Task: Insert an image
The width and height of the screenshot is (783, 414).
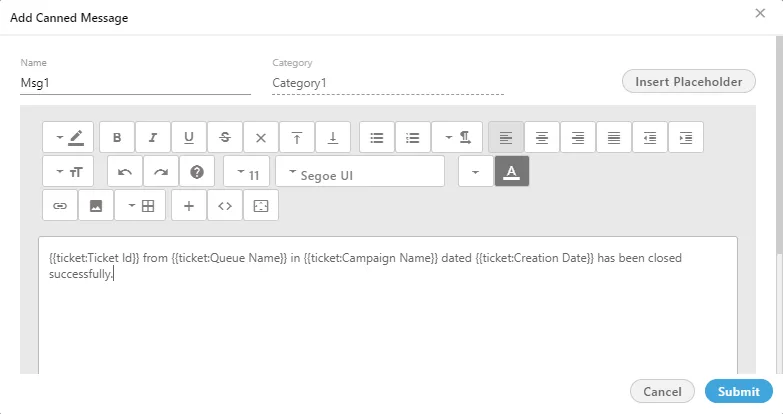Action: coord(96,205)
